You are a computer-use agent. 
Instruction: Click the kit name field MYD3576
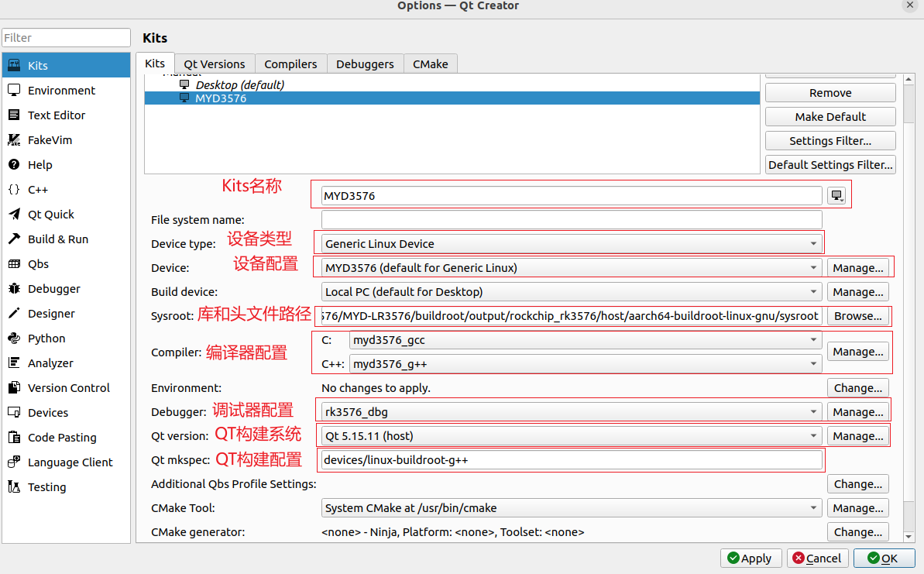coord(572,196)
